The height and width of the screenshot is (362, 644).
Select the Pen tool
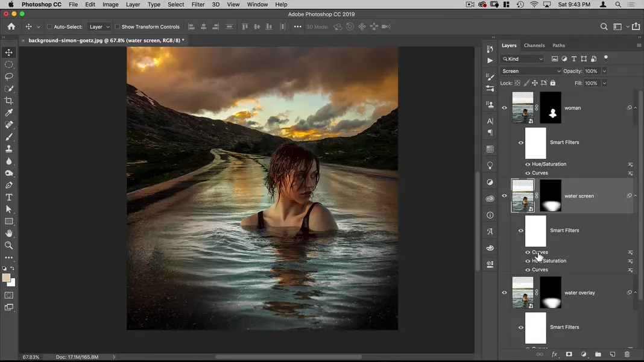click(x=8, y=185)
